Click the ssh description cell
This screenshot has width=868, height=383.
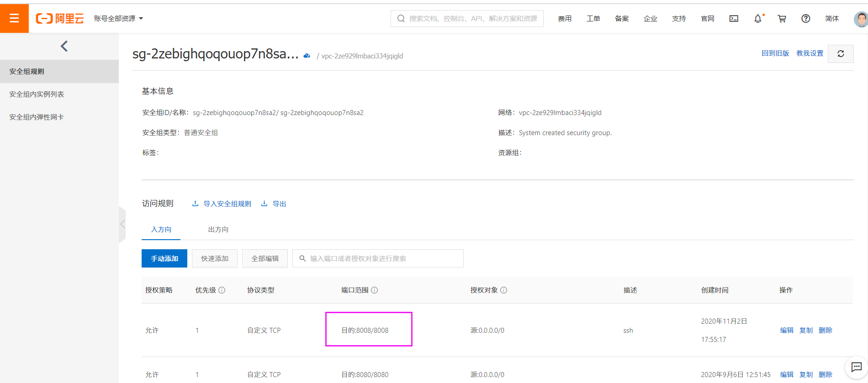pos(628,331)
